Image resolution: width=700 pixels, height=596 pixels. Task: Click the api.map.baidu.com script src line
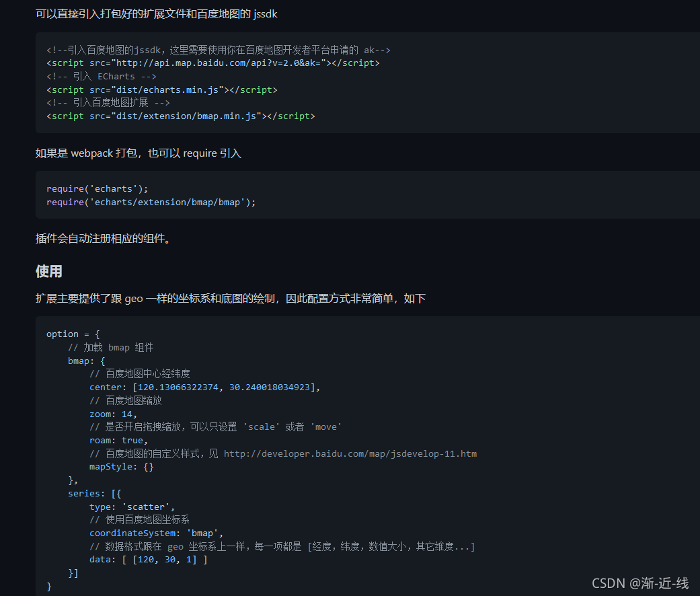click(x=213, y=63)
